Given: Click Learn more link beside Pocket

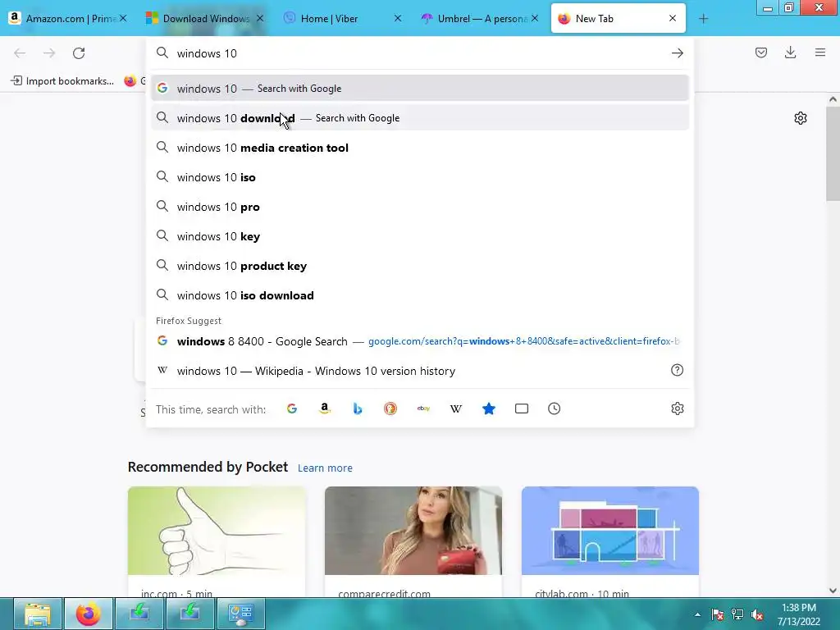Looking at the screenshot, I should pyautogui.click(x=325, y=468).
